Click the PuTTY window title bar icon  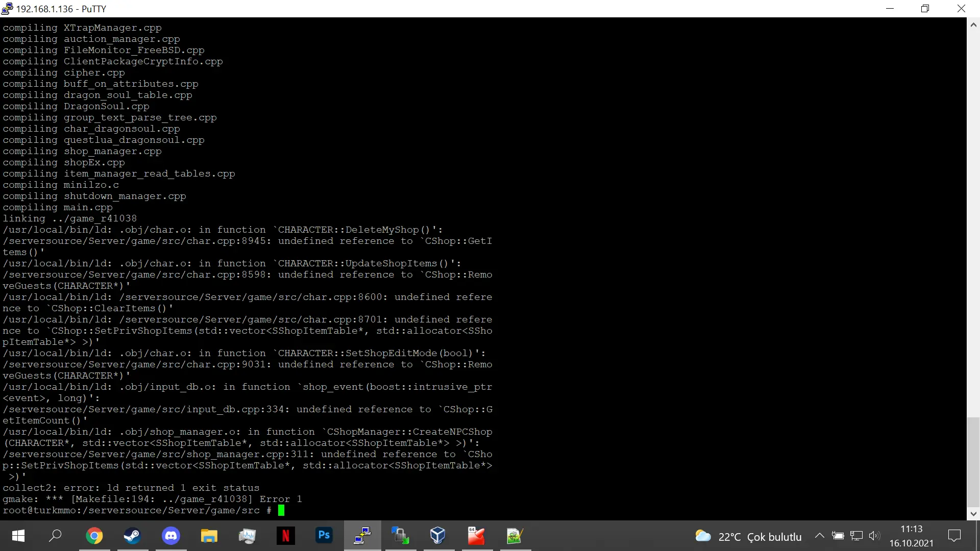tap(7, 9)
